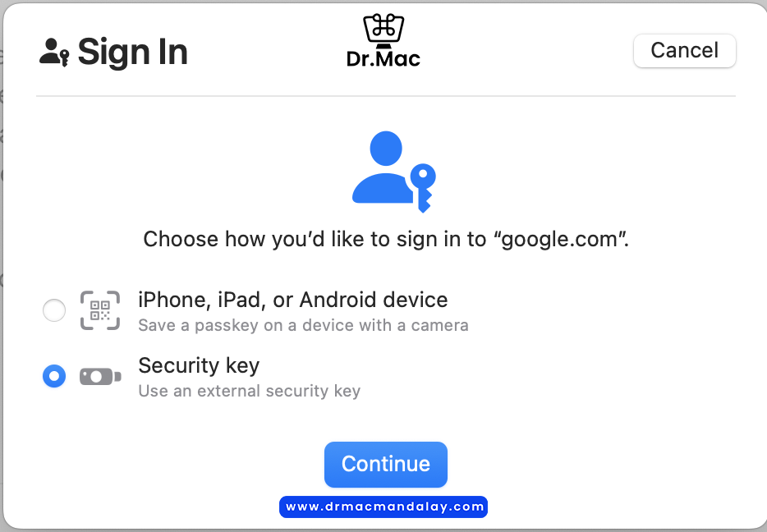Viewport: 767px width, 532px height.
Task: Click the USB security key icon
Action: [x=100, y=377]
